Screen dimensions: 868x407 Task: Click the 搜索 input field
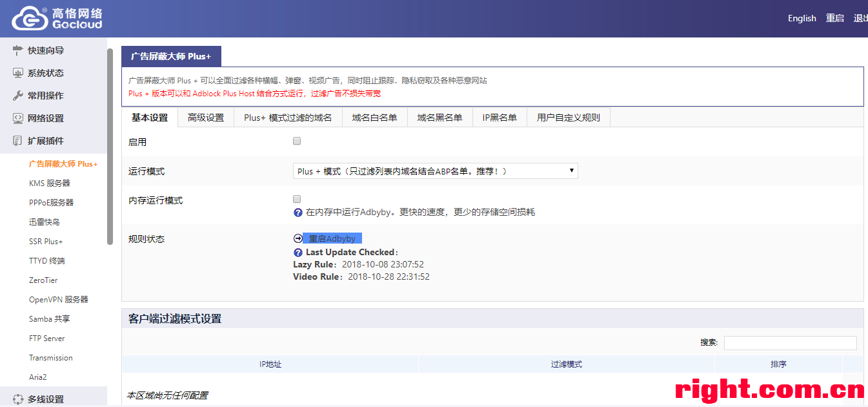click(790, 342)
